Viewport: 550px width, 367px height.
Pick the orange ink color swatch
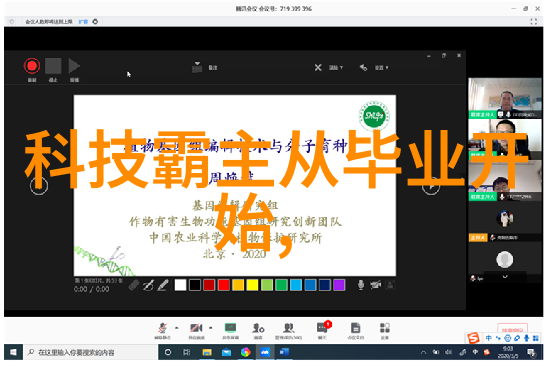click(x=238, y=285)
